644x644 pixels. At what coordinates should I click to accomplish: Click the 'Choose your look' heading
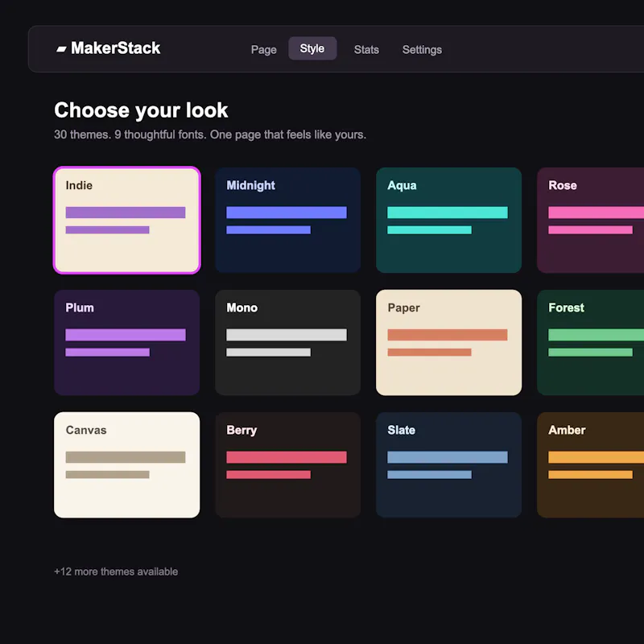click(x=141, y=110)
